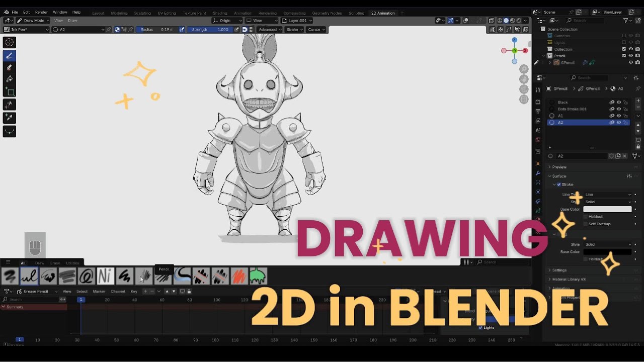Open the File menu
This screenshot has height=362, width=644.
coord(15,12)
